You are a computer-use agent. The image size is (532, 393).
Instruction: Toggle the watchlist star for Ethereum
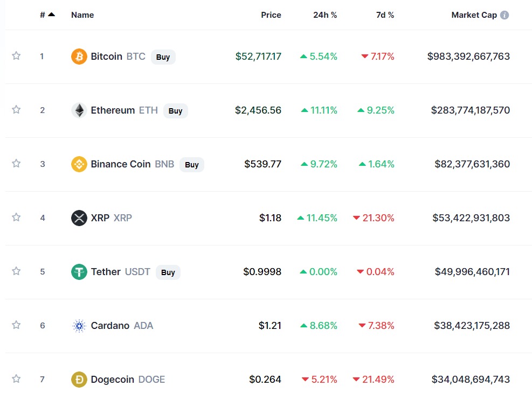[16, 109]
